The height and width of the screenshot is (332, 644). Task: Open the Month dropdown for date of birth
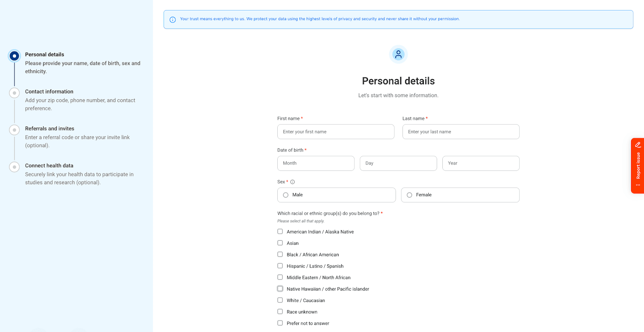click(316, 163)
